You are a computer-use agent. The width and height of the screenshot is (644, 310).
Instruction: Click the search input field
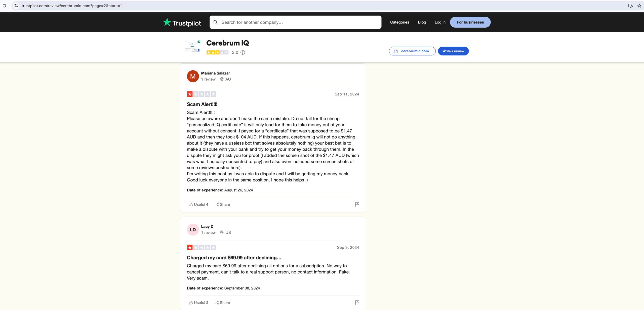point(295,22)
